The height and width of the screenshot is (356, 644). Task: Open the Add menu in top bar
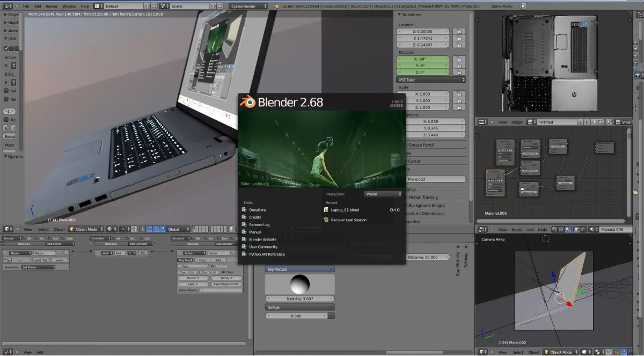click(38, 6)
